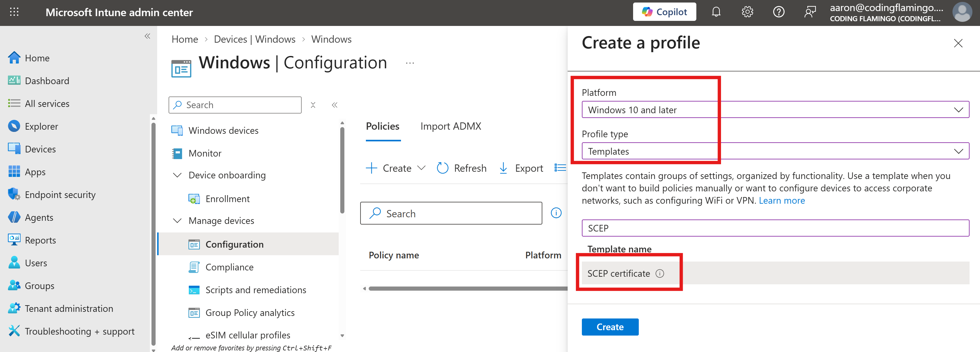Image resolution: width=980 pixels, height=352 pixels.
Task: Open Groups in the sidebar
Action: (39, 286)
